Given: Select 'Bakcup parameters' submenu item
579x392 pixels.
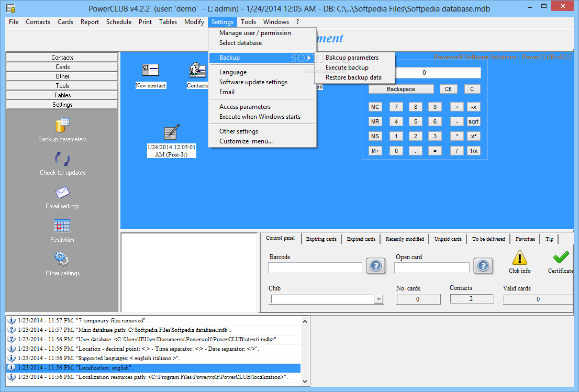Looking at the screenshot, I should 352,58.
